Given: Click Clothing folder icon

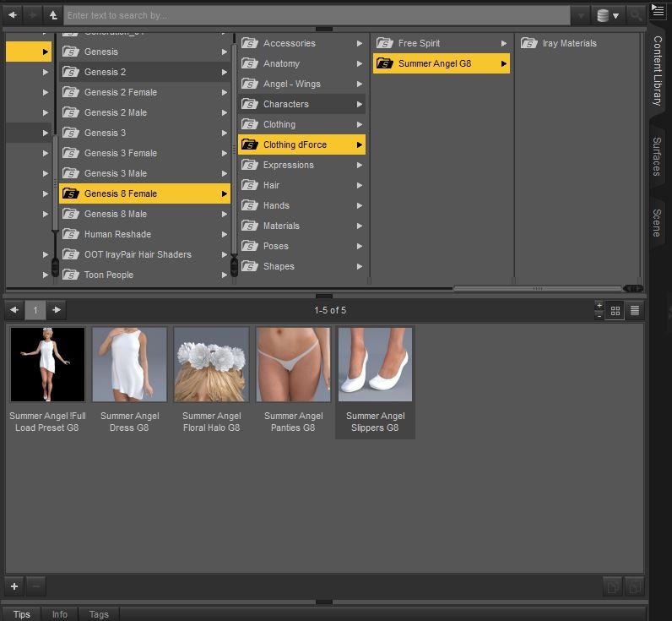Looking at the screenshot, I should pyautogui.click(x=249, y=124).
